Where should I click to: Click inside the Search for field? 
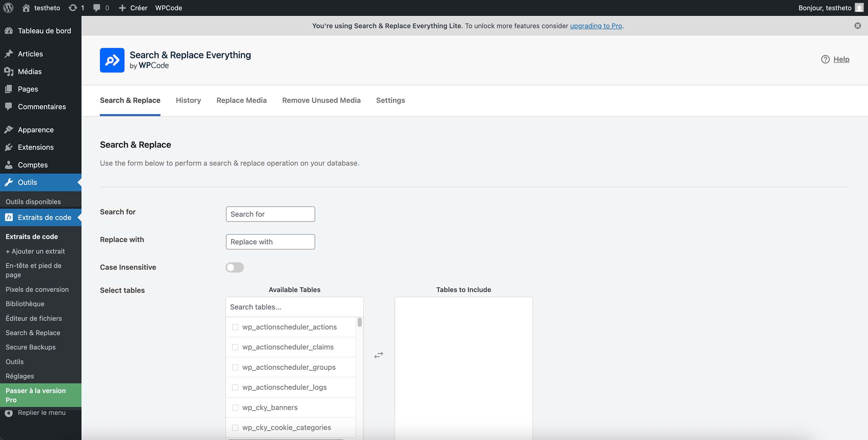[x=270, y=214]
